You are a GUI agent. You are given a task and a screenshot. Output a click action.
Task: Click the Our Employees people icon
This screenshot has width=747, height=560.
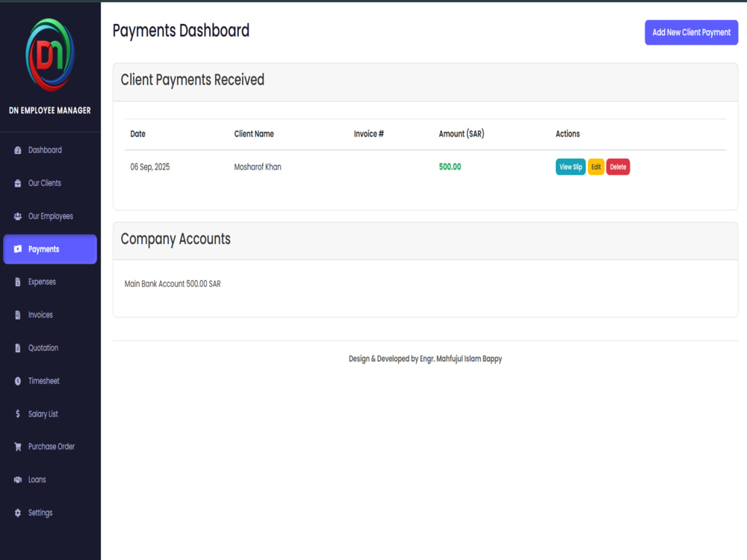coord(18,217)
